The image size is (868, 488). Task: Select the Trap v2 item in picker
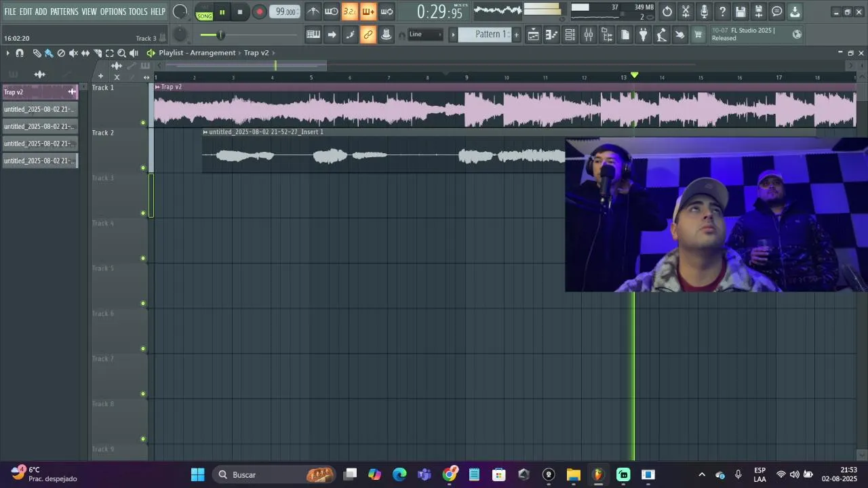tap(40, 92)
